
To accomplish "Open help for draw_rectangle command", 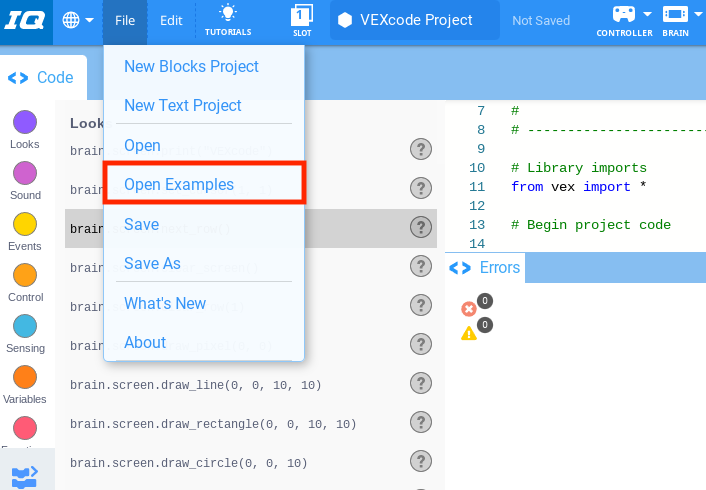I will 421,423.
